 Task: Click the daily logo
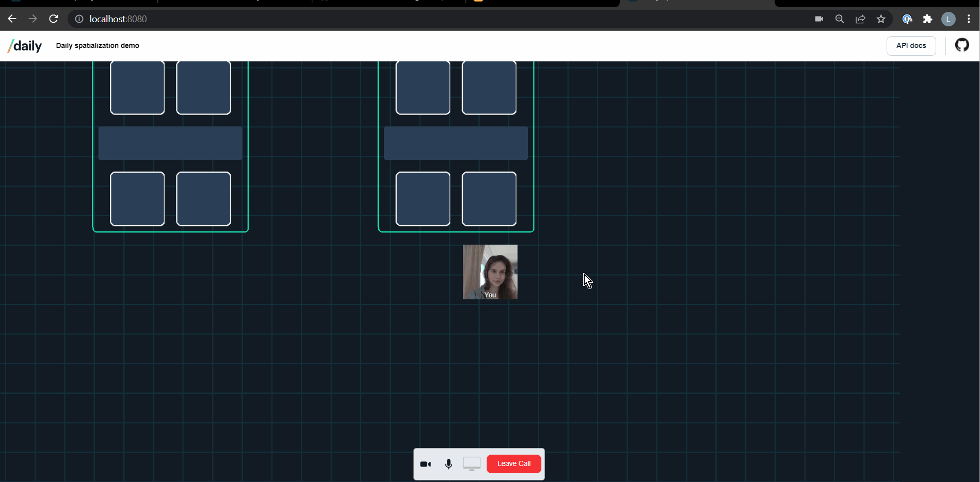pyautogui.click(x=24, y=45)
